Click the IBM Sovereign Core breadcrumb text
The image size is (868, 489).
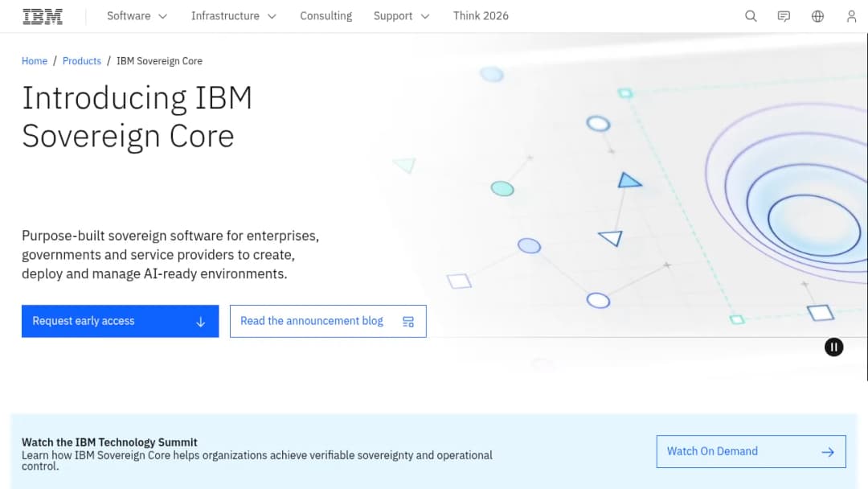[159, 61]
